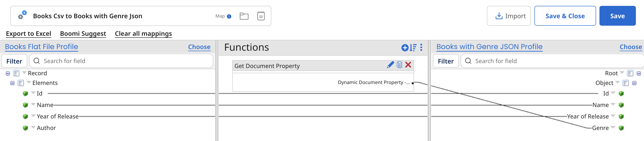This screenshot has width=644, height=141.
Task: Collapse the Record tree node
Action: click(x=8, y=73)
